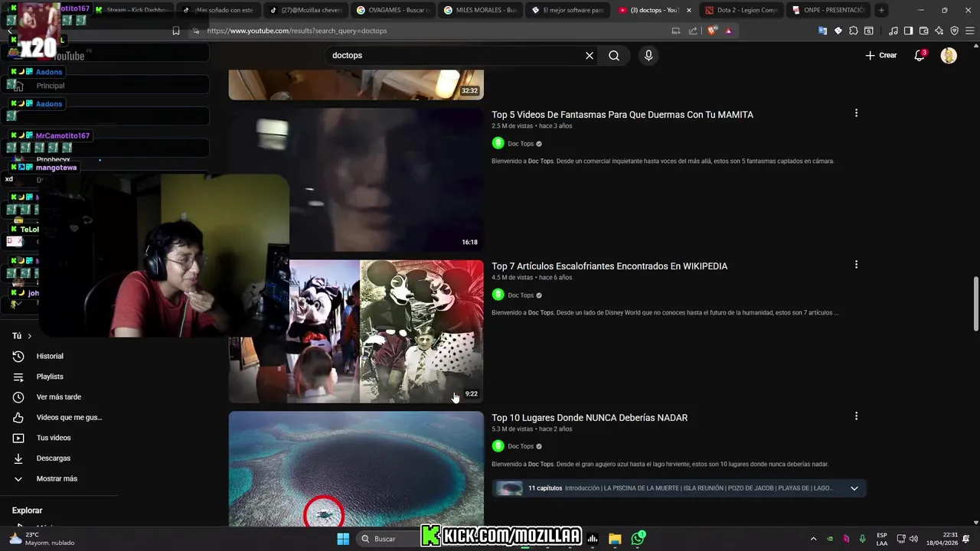The width and height of the screenshot is (980, 551).
Task: Open the Brave VPN shield icon
Action: click(954, 31)
